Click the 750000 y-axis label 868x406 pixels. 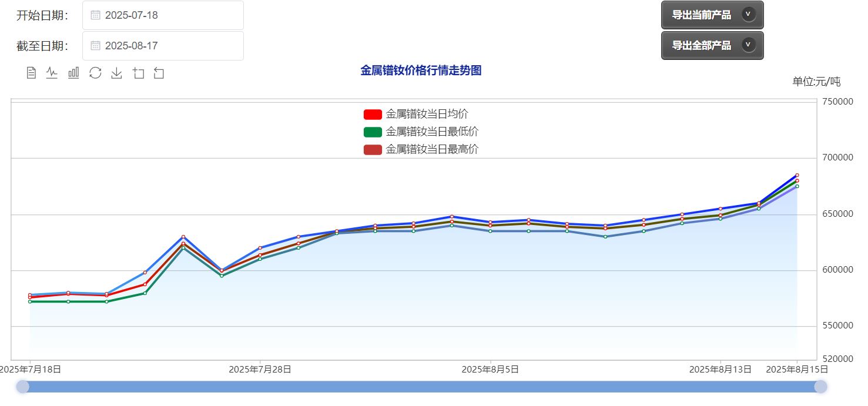click(837, 102)
